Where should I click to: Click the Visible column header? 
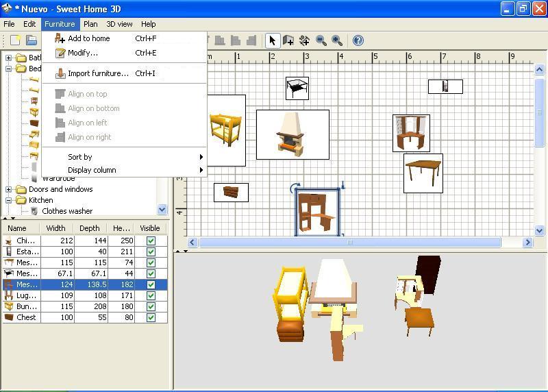coord(150,228)
